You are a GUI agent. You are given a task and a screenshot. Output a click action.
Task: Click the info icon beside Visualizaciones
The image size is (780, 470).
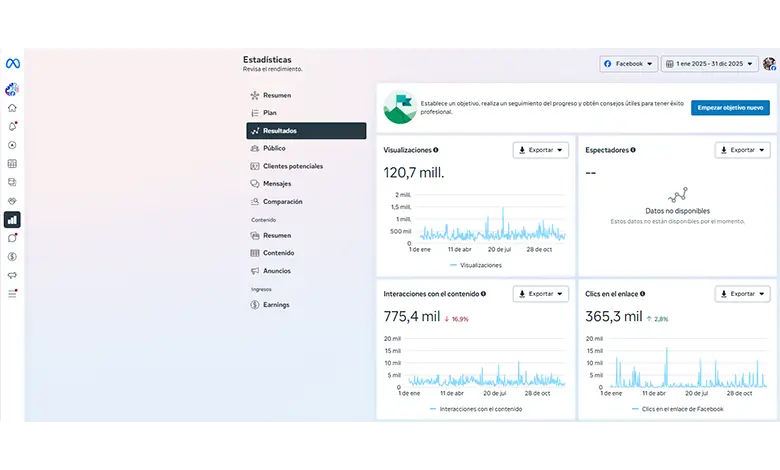tap(436, 150)
